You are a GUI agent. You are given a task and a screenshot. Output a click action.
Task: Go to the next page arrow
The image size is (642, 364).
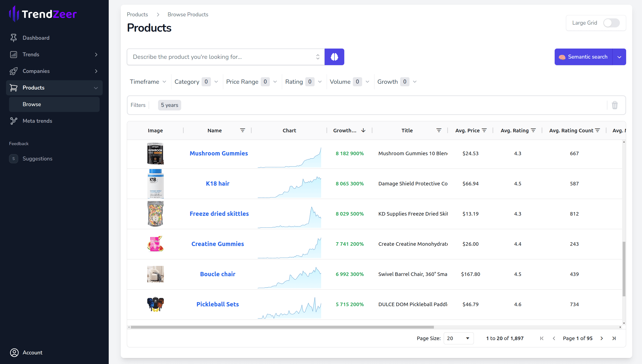click(x=602, y=338)
